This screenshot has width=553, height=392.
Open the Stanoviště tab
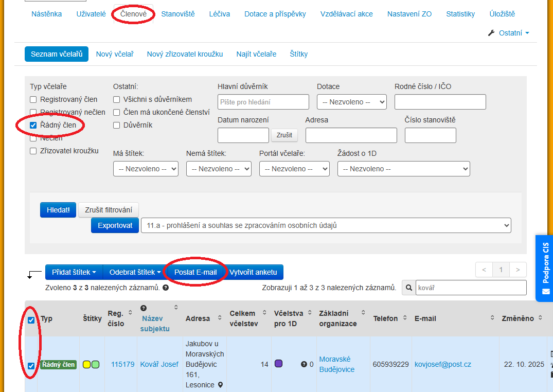click(x=178, y=14)
